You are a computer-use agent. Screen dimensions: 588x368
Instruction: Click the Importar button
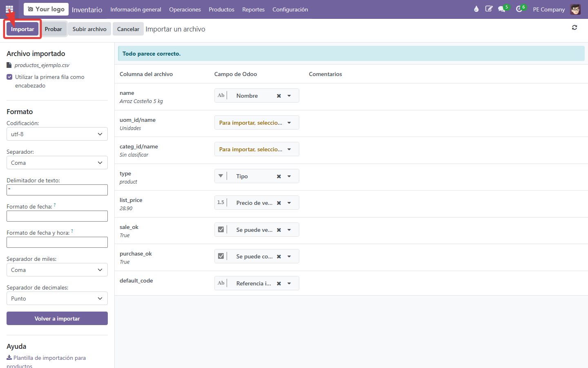click(x=22, y=29)
